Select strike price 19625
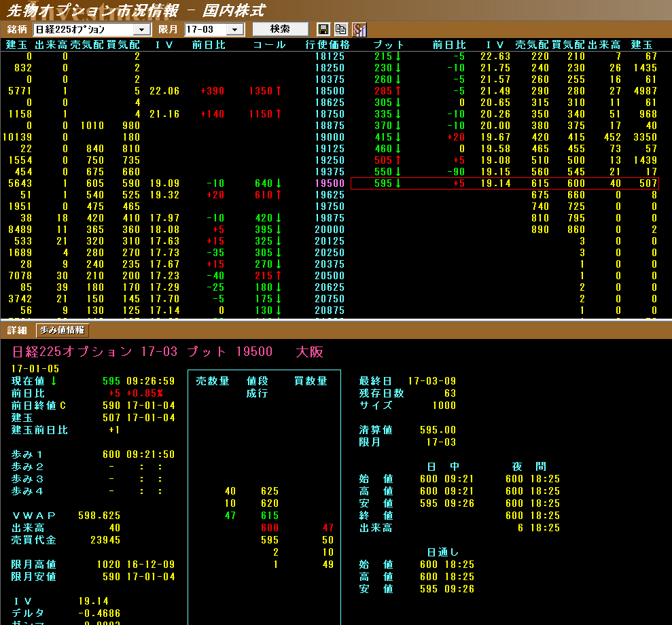The height and width of the screenshot is (625, 672). (x=330, y=195)
